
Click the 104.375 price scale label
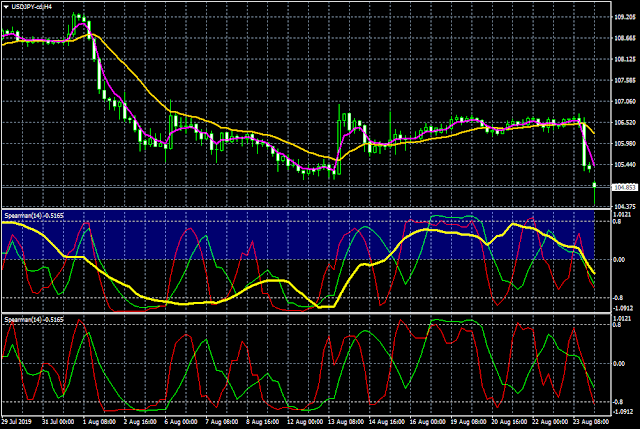pyautogui.click(x=625, y=207)
